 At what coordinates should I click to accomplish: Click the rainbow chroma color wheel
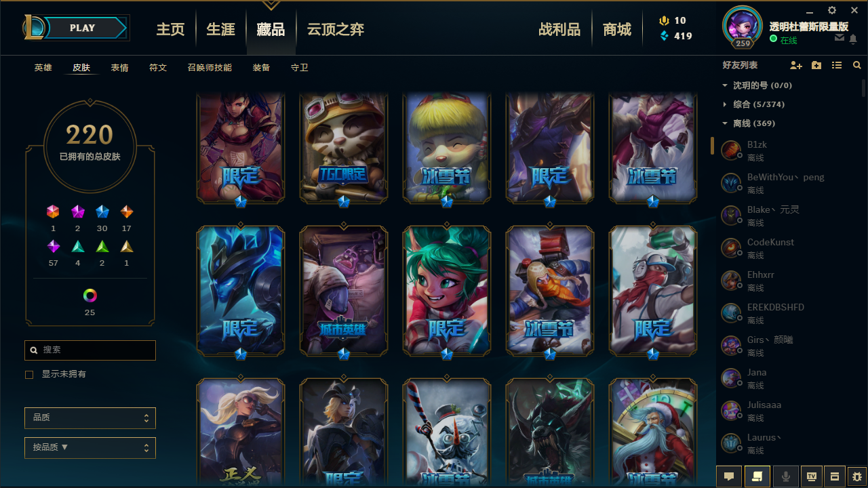click(90, 296)
